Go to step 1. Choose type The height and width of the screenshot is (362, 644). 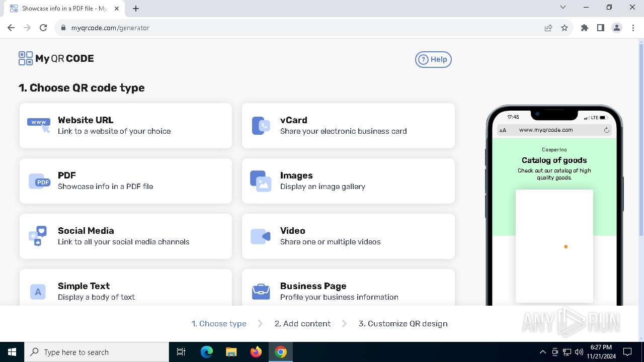pos(219,324)
